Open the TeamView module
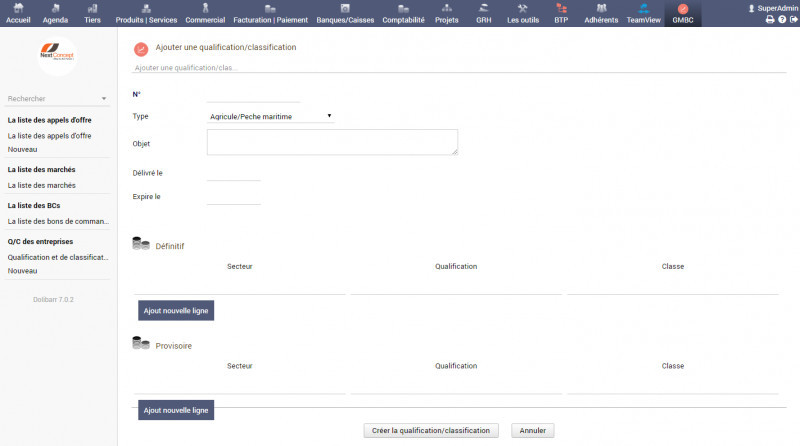 [x=643, y=14]
